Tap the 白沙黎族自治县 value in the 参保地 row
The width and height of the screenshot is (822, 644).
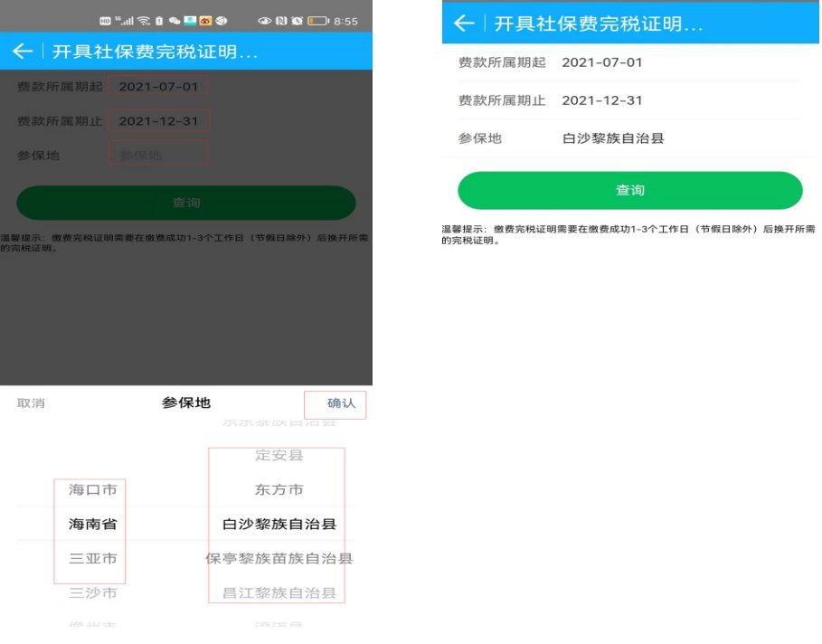[613, 138]
